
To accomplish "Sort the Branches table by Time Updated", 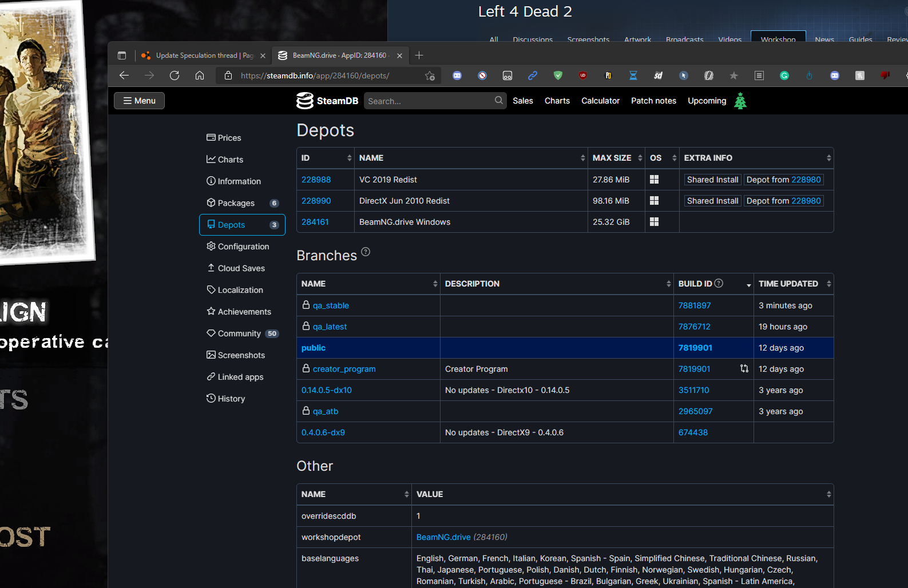I will pyautogui.click(x=794, y=284).
